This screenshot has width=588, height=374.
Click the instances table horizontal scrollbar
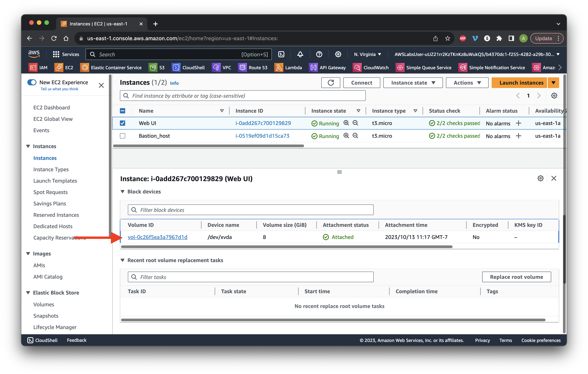pyautogui.click(x=208, y=146)
